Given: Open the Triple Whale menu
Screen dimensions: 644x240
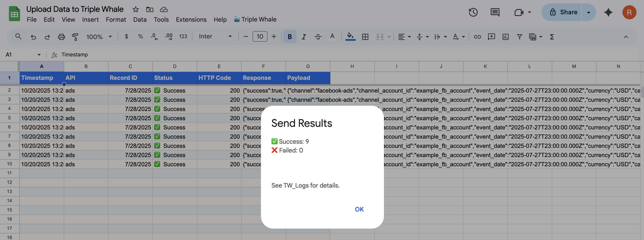Looking at the screenshot, I should pyautogui.click(x=255, y=20).
